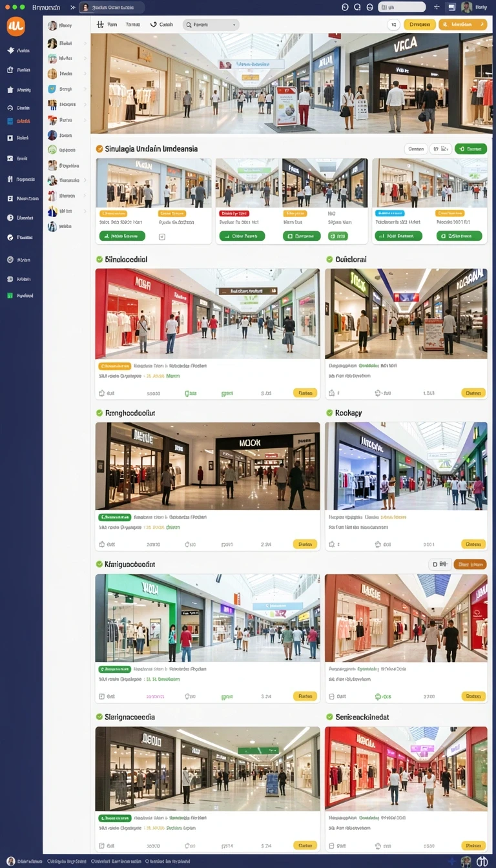This screenshot has height=868, width=496.
Task: Expand the first contact's chevron in secondary sidebar
Action: click(x=85, y=43)
